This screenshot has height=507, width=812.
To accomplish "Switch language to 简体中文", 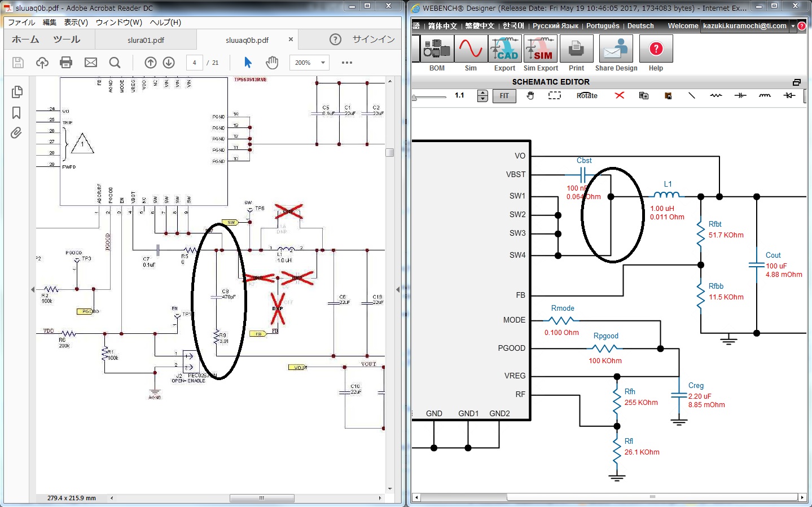I will 442,26.
